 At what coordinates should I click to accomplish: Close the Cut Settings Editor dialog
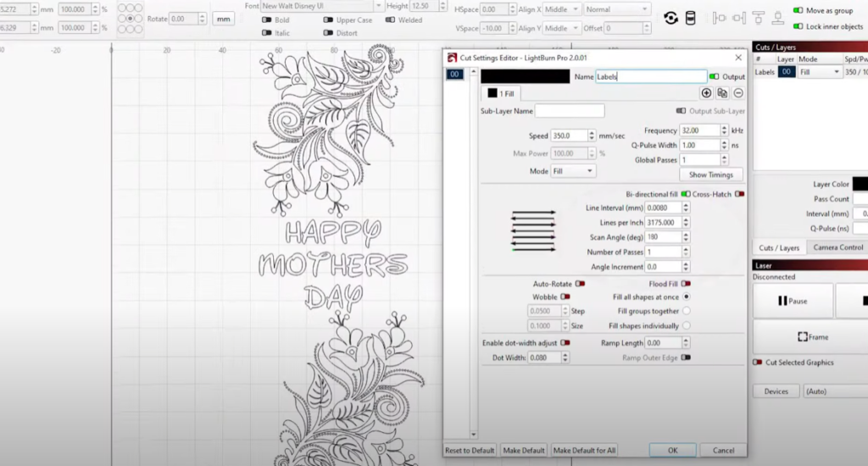pyautogui.click(x=737, y=58)
